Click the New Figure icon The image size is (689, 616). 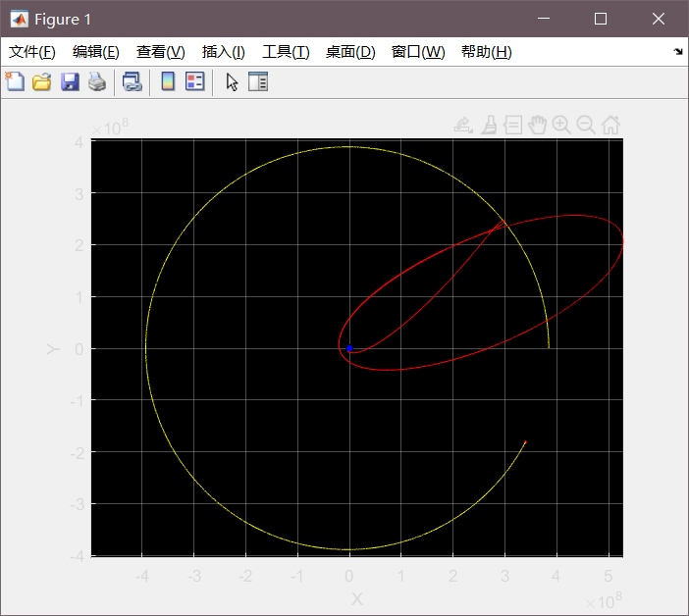pos(15,81)
